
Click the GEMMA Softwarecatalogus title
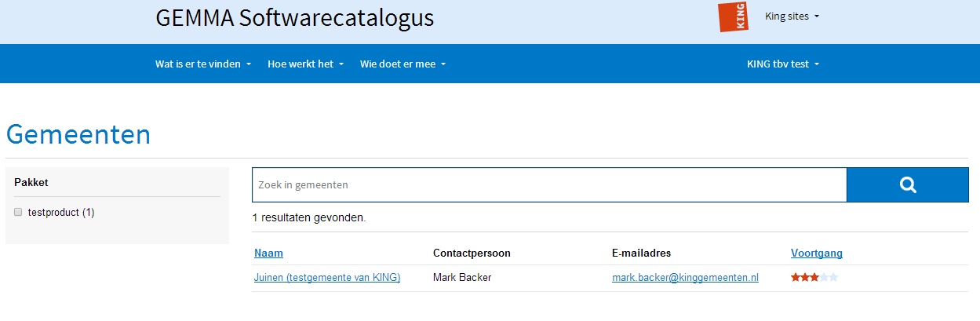(295, 18)
